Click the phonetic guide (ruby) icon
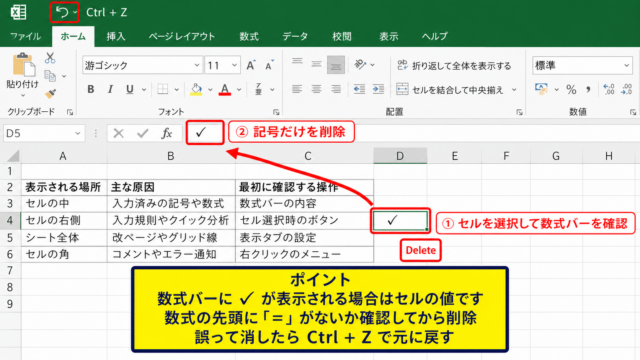The image size is (640, 360). click(x=258, y=89)
